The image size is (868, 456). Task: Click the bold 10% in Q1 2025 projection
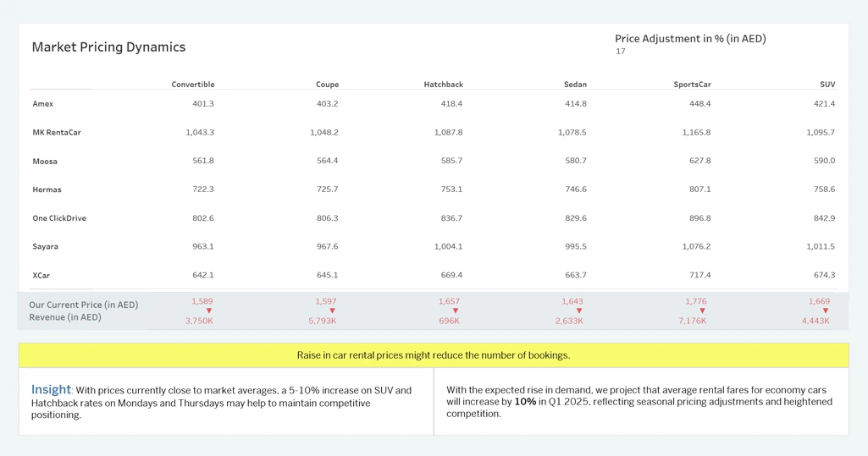[525, 402]
